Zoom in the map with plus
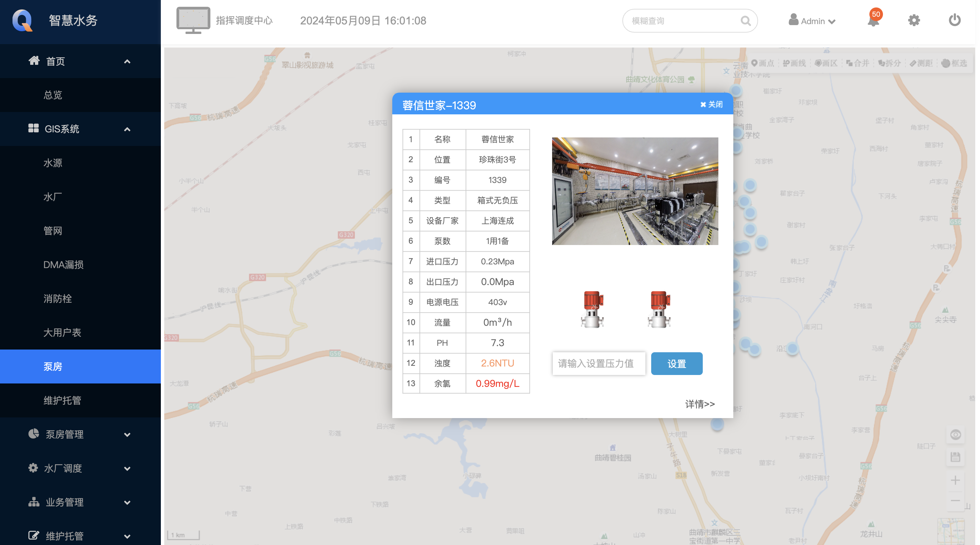Screen dimensions: 980x545 coord(955,480)
